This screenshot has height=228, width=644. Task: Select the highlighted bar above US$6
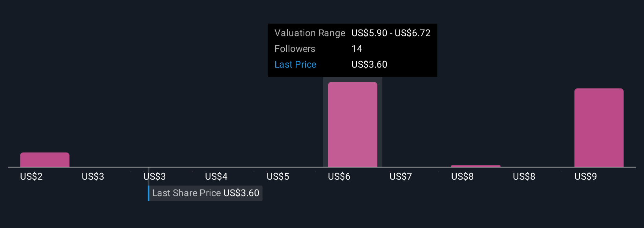point(353,124)
